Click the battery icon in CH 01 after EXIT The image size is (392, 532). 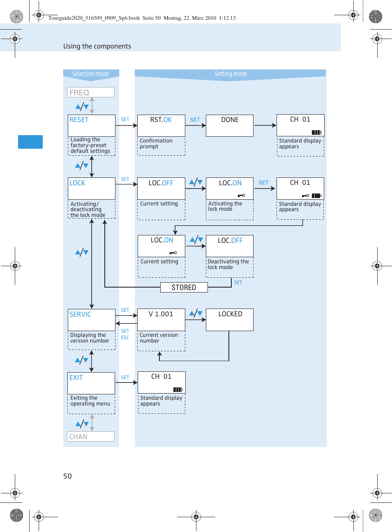pyautogui.click(x=178, y=389)
